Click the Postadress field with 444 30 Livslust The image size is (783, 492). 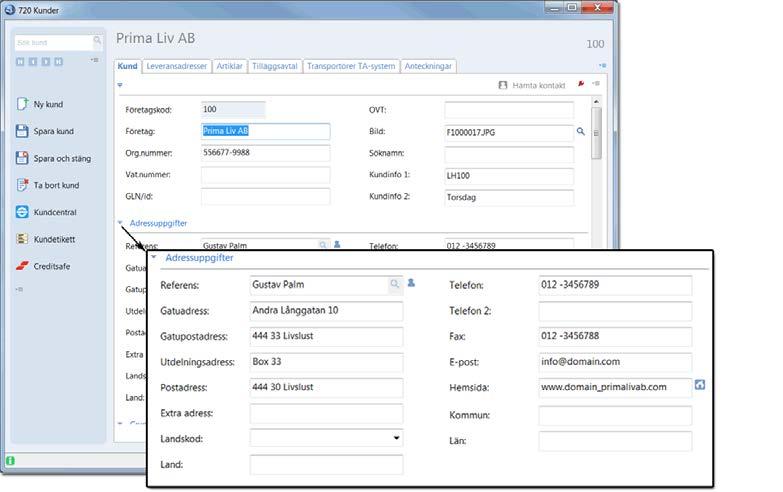tap(326, 388)
